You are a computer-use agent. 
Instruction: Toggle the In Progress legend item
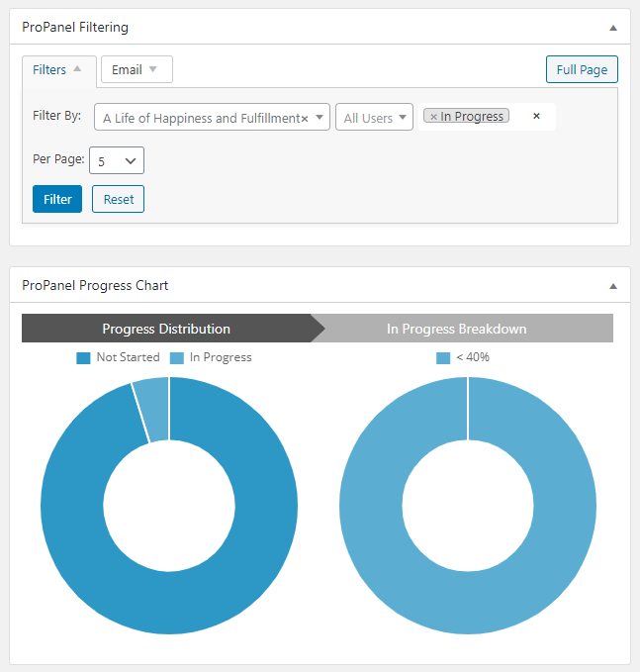[211, 357]
